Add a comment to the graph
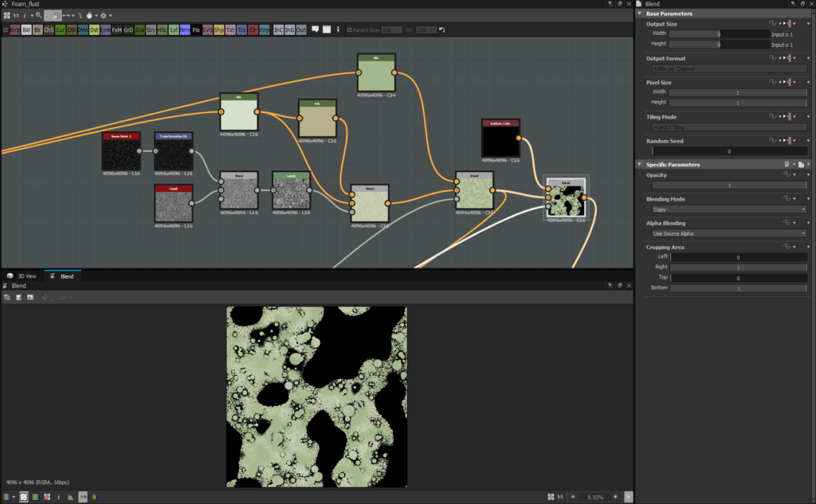 pos(316,30)
